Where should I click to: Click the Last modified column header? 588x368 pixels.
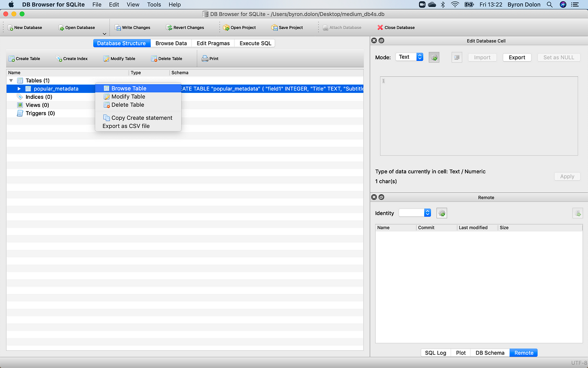click(477, 228)
